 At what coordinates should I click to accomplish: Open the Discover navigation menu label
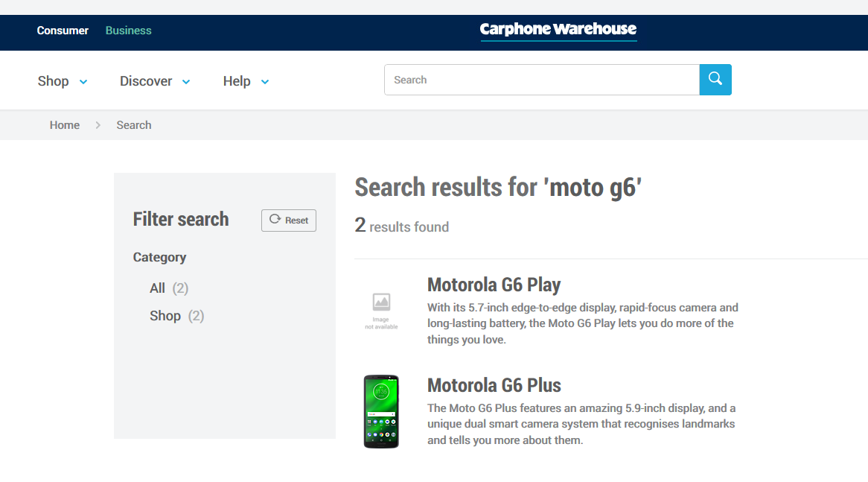click(146, 81)
